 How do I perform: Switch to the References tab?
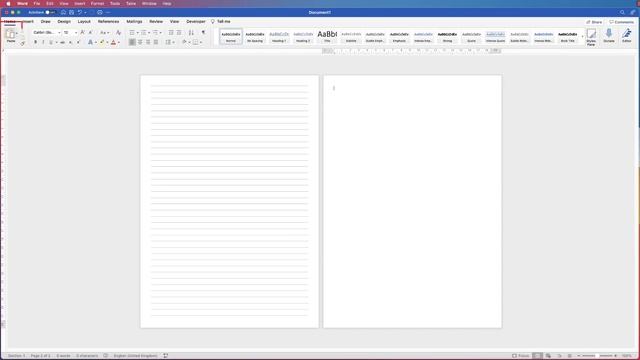point(109,21)
